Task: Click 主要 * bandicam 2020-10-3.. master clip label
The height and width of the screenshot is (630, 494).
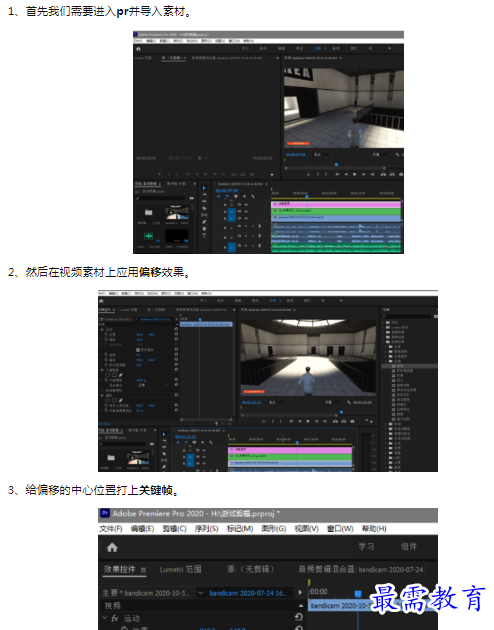Action: (146, 593)
